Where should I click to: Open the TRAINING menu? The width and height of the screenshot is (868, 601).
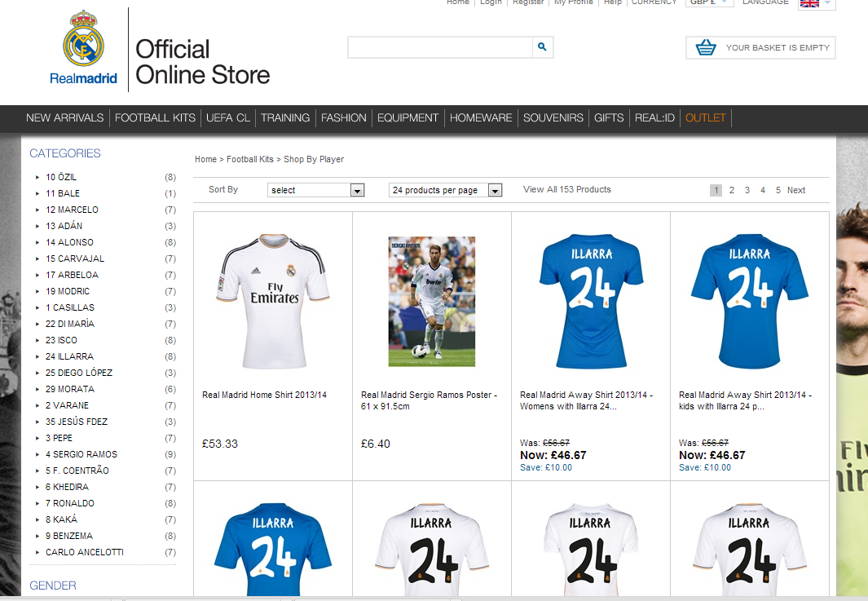coord(285,118)
